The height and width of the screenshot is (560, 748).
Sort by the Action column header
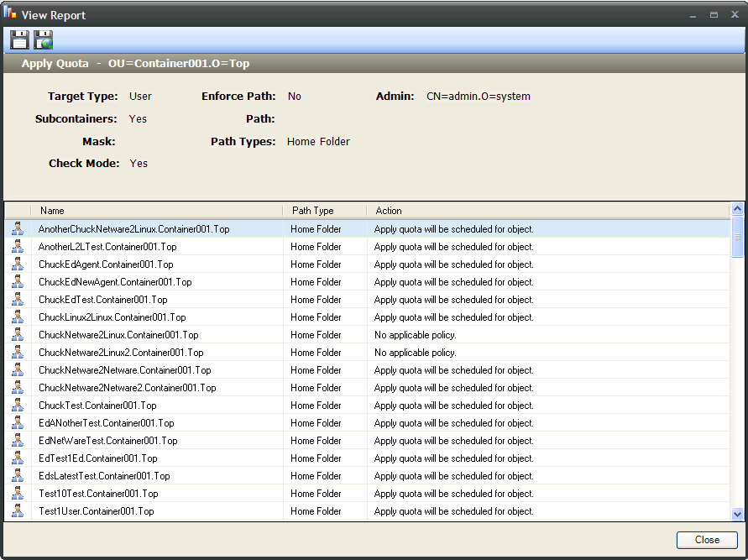[548, 211]
